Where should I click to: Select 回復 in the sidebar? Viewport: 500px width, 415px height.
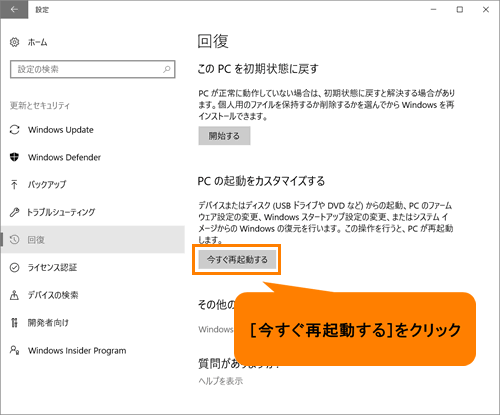(x=93, y=239)
